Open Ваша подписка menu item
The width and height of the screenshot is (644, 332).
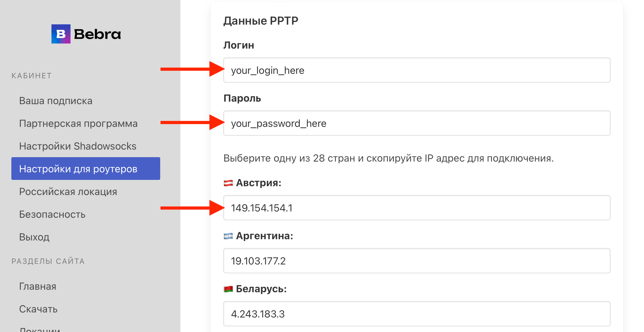pyautogui.click(x=56, y=101)
